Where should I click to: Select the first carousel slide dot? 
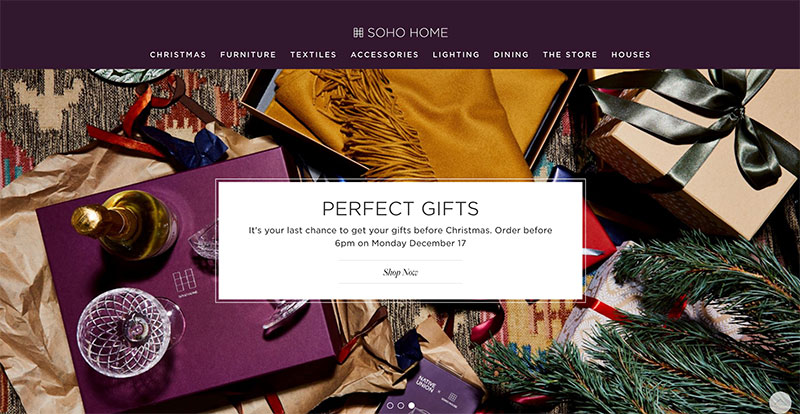[x=390, y=405]
